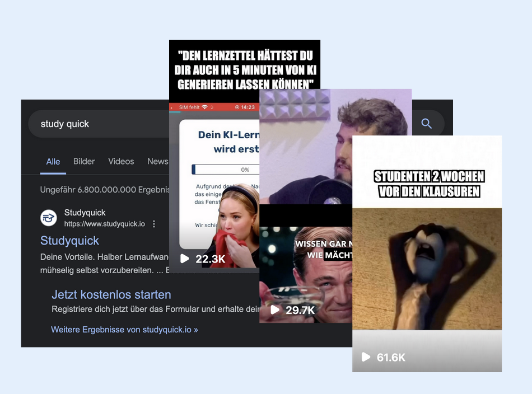Click the play icon beside 22.3K
Viewport: 532px width, 394px height.
tap(185, 259)
